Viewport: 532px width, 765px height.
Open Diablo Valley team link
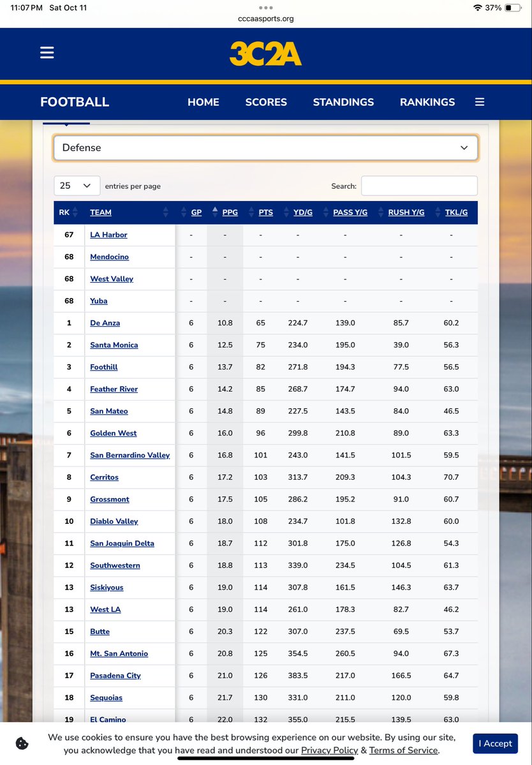(114, 521)
